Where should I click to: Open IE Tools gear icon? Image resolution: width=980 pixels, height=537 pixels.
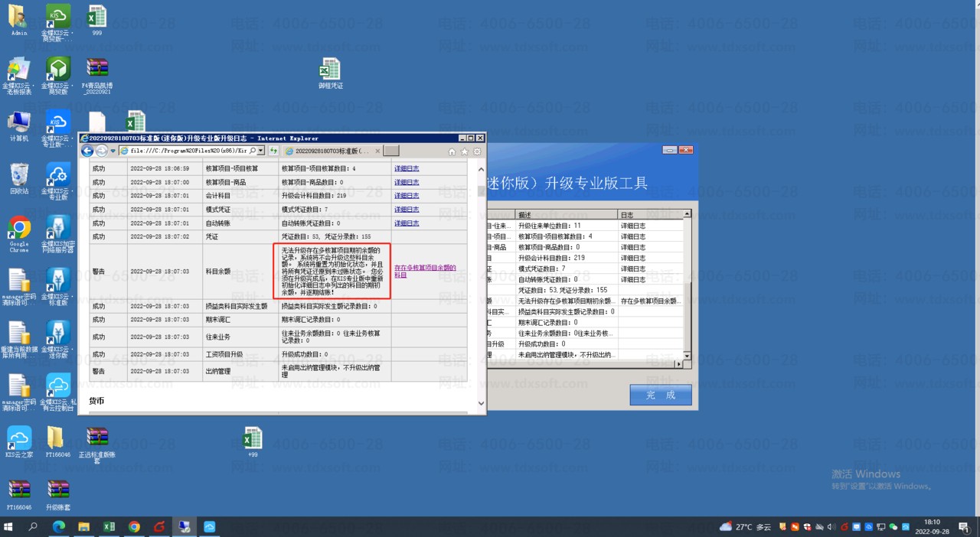(x=477, y=151)
